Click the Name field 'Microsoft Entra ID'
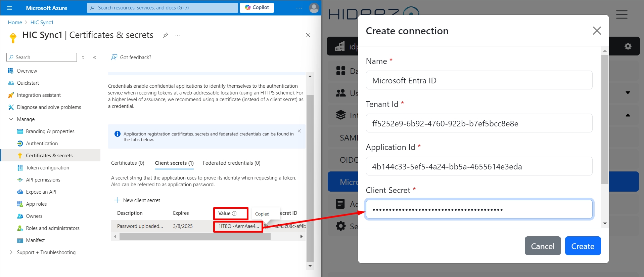This screenshot has width=644, height=277. [x=479, y=80]
